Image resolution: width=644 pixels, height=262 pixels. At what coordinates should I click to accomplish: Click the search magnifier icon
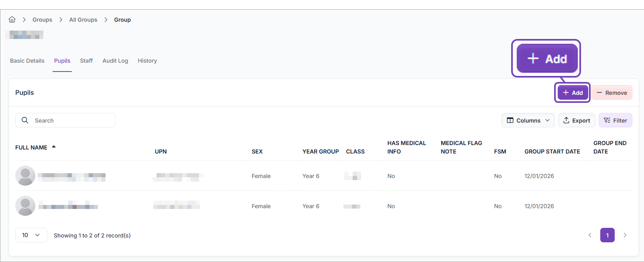point(25,120)
